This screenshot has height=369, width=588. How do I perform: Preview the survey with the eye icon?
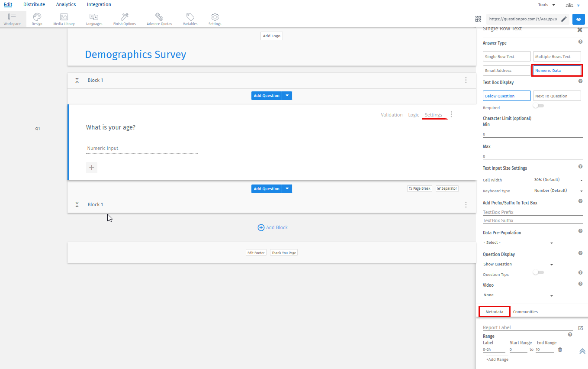(x=578, y=19)
